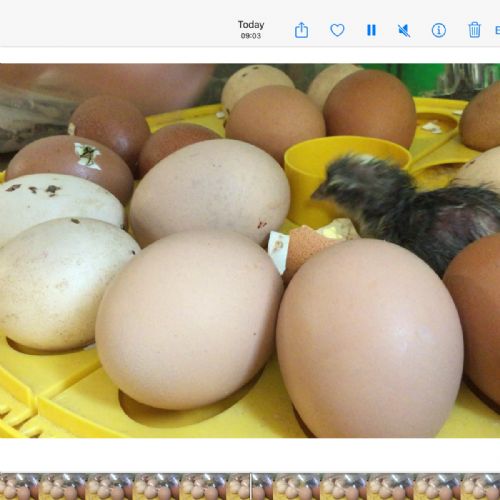Click the Today 09:03 date title
500x500 pixels.
click(x=251, y=29)
